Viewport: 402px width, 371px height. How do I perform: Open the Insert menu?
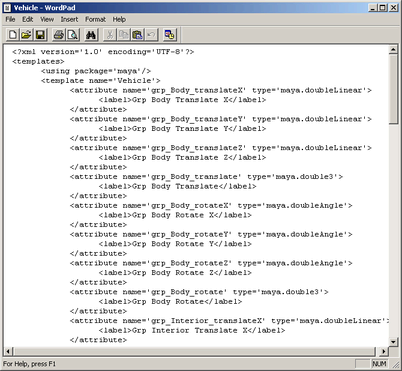(69, 19)
